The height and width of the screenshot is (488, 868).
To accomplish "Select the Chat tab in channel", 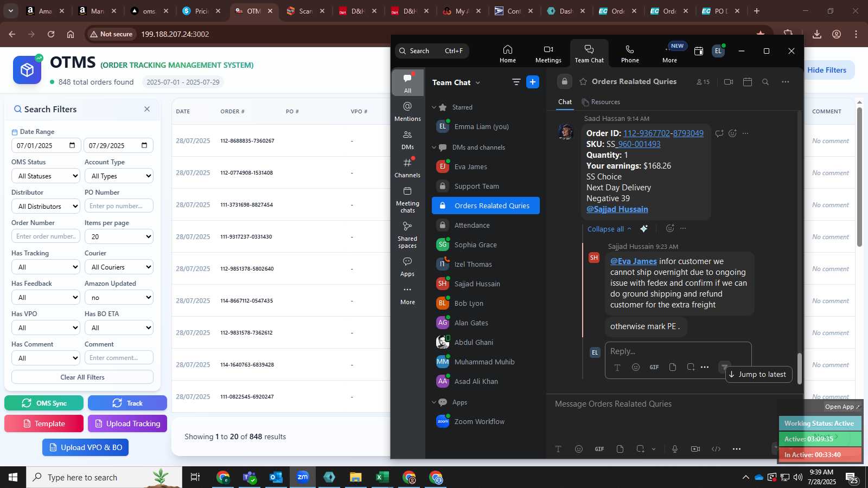I will pyautogui.click(x=565, y=102).
